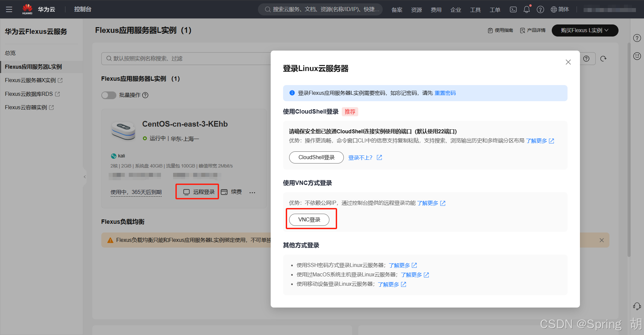Collapse the left sidebar handle
644x335 pixels.
(85, 177)
